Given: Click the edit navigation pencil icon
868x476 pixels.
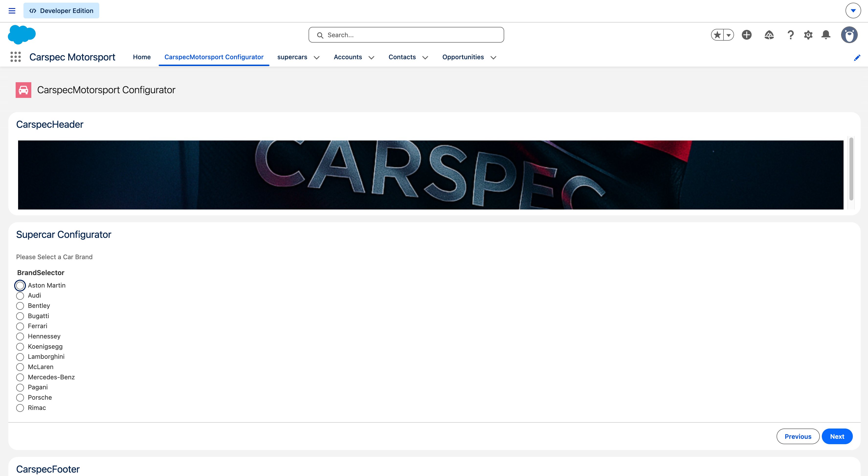Looking at the screenshot, I should point(857,58).
